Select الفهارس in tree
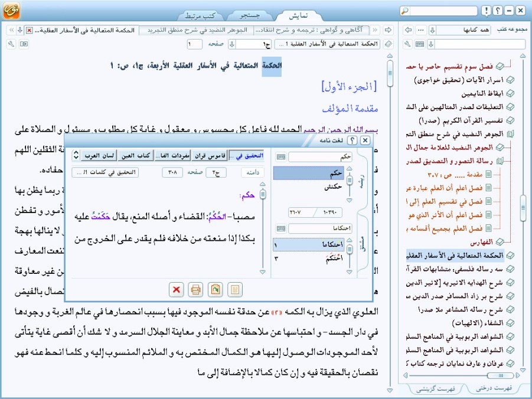This screenshot has height=399, width=532. (481, 242)
